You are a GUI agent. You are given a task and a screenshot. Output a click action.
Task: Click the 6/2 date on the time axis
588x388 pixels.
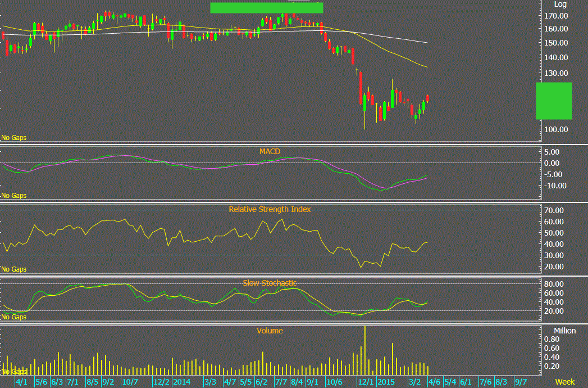[x=262, y=382]
